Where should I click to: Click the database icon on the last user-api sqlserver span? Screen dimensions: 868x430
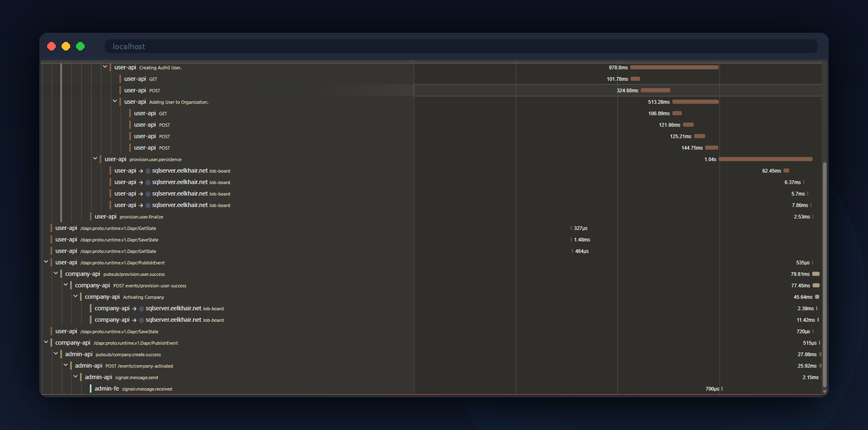pyautogui.click(x=148, y=205)
